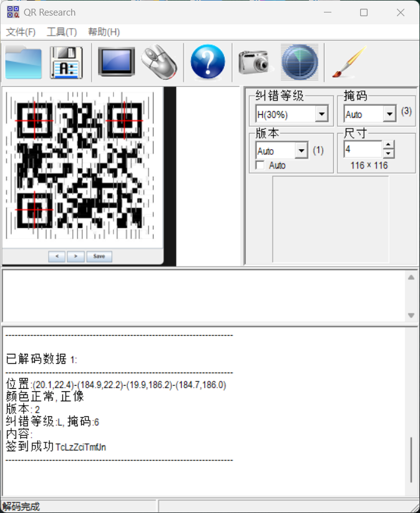Click the floppy disk save icon
Screen dimensions: 420x513
tap(66, 62)
